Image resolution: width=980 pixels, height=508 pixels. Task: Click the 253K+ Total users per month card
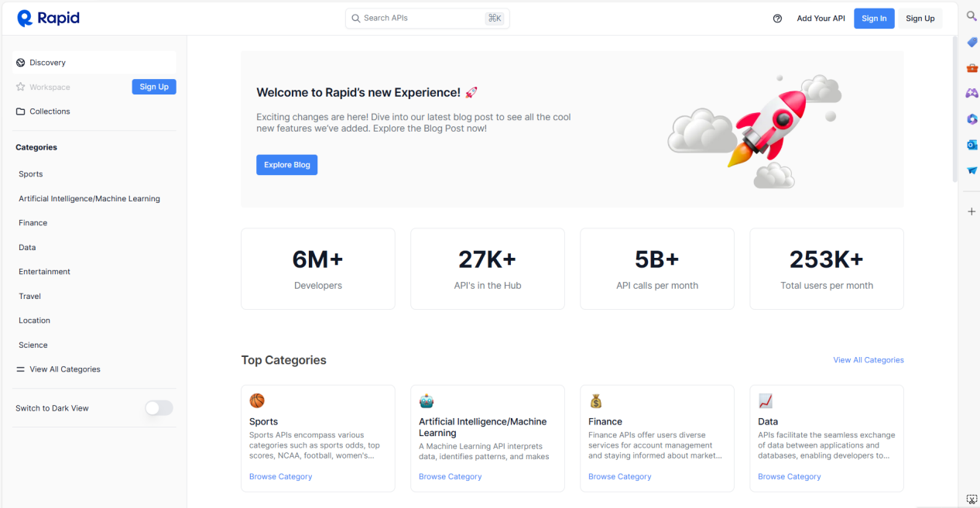point(827,269)
